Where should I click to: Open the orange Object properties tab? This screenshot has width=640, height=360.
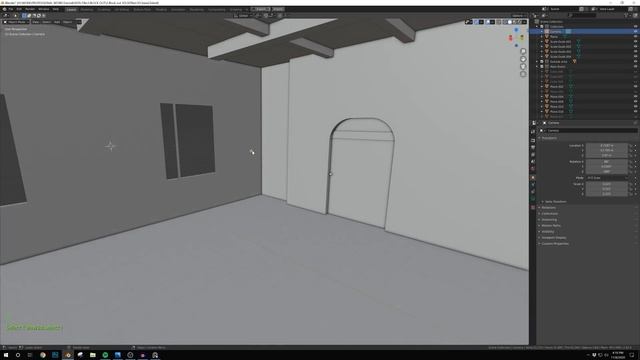tap(533, 178)
